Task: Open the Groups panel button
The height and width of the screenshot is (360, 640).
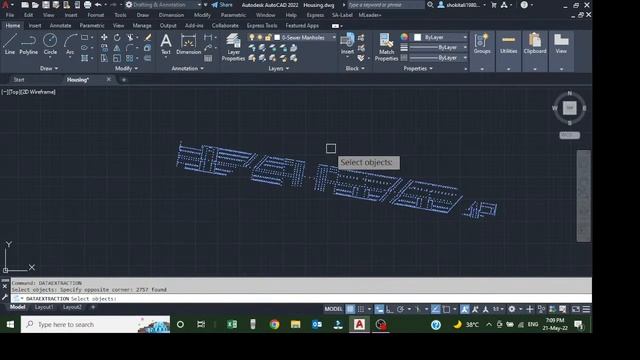Action: tap(482, 51)
